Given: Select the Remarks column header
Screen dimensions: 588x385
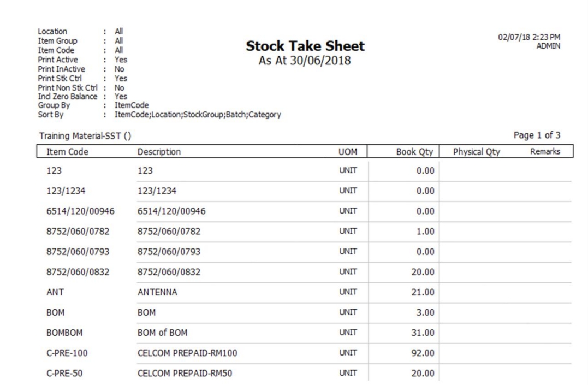Looking at the screenshot, I should 545,152.
